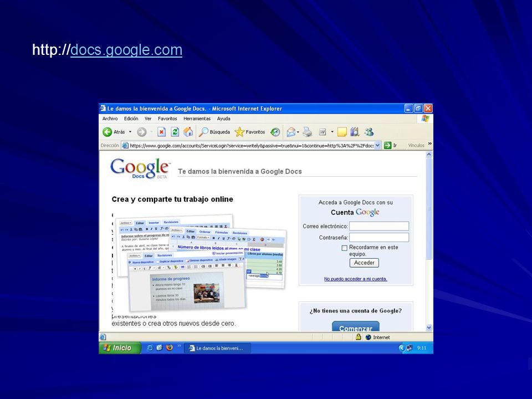The image size is (532, 399).
Task: Launch Firefox from the quick launch bar
Action: 170,348
